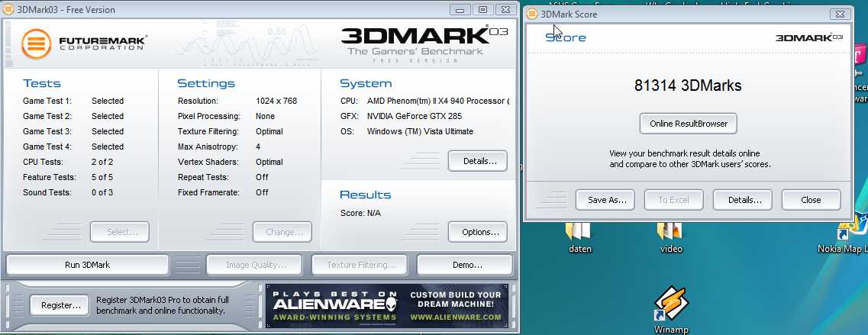Click the 81314 3DMarks score text
868x335 pixels.
688,85
